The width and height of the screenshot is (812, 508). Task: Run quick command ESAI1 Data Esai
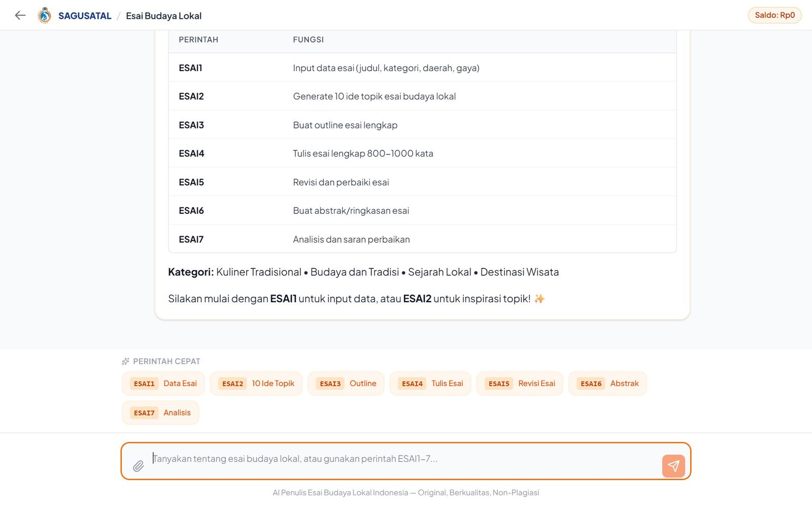(163, 384)
